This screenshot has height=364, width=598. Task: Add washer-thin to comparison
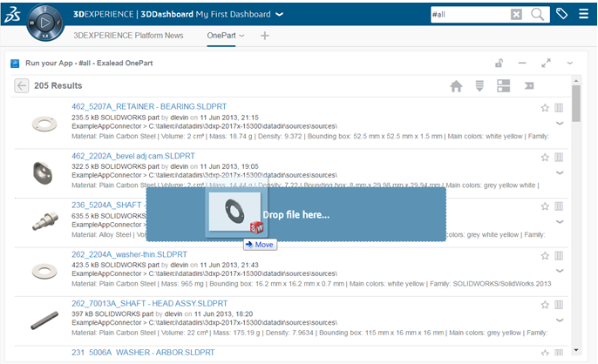point(559,255)
